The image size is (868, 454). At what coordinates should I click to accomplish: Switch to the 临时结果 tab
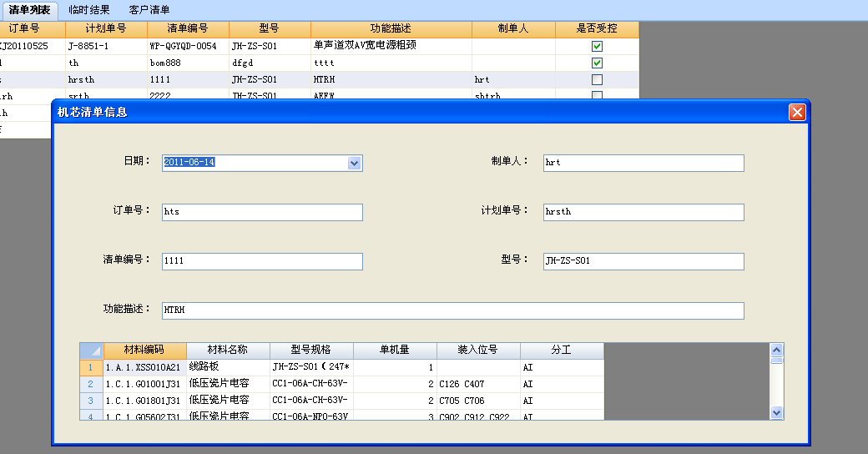[x=89, y=10]
